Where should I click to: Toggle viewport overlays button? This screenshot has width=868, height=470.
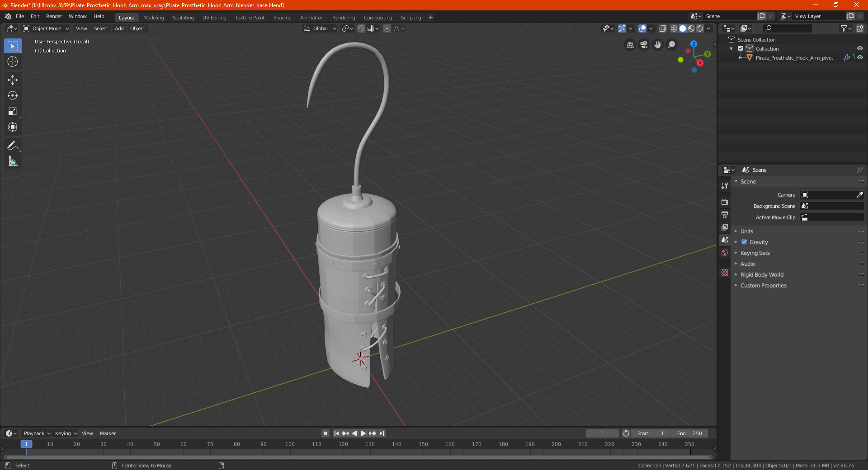(x=642, y=28)
